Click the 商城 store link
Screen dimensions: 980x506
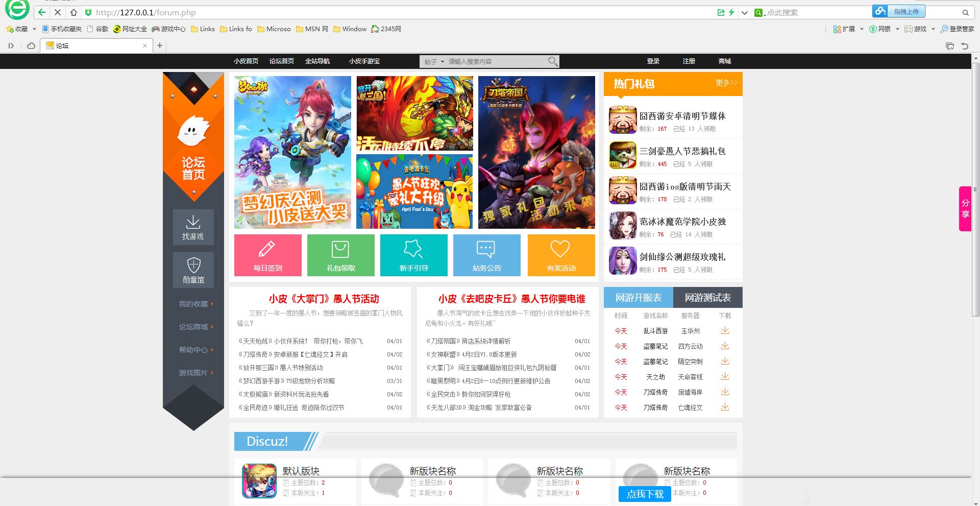(x=725, y=61)
